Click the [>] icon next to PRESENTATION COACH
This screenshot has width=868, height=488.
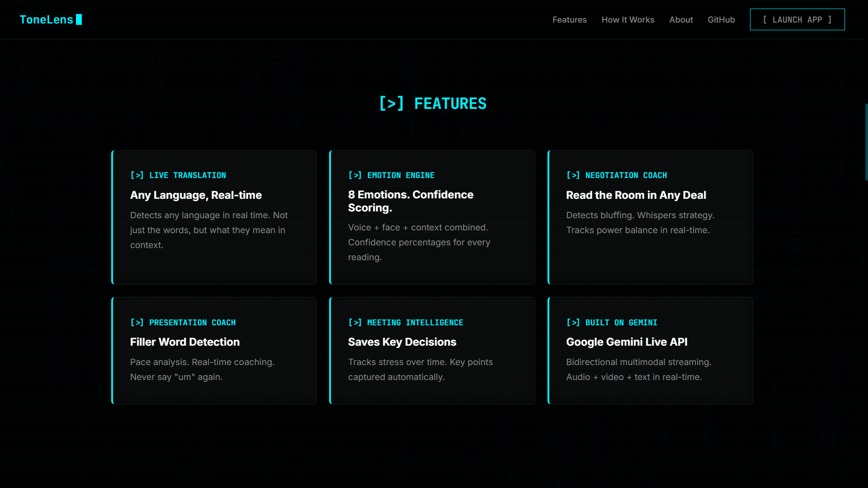click(137, 323)
